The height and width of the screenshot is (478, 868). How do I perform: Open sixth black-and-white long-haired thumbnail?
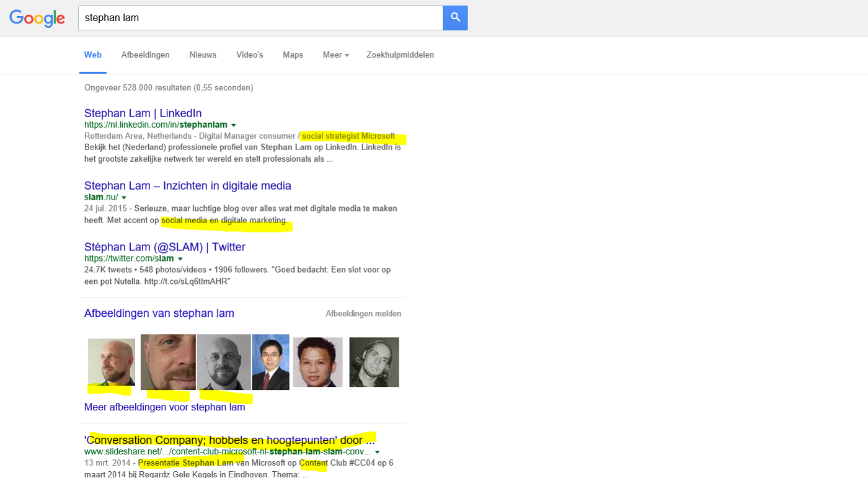(374, 362)
